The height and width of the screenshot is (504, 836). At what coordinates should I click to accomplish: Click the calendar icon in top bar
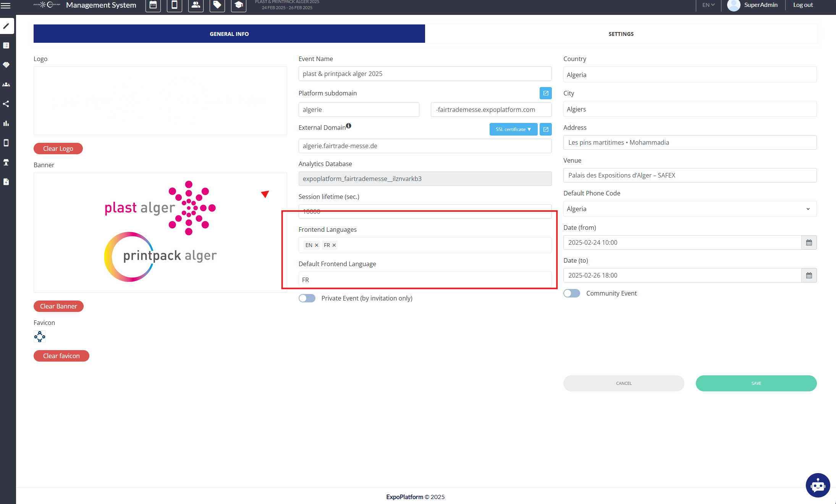click(x=153, y=5)
